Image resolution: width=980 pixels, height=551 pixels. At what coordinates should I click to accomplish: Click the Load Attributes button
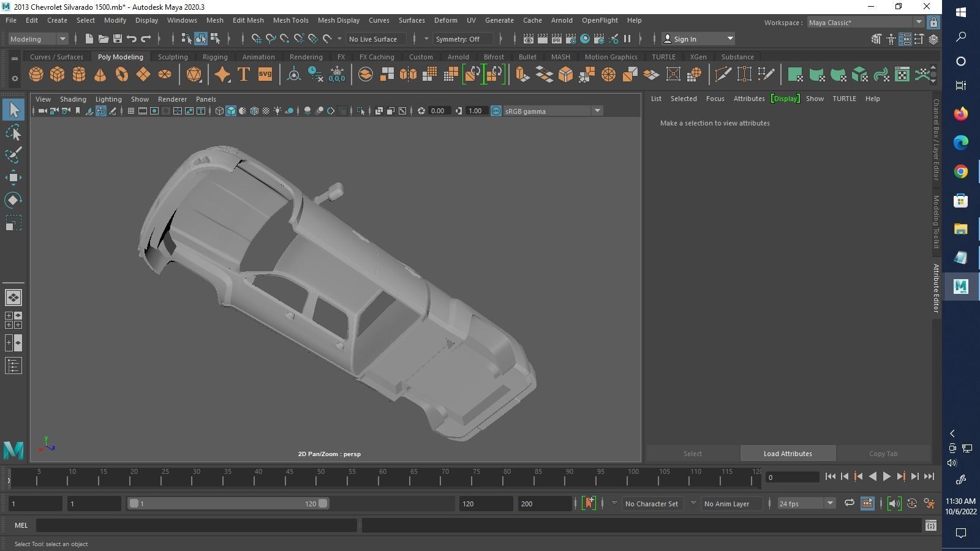(x=788, y=454)
